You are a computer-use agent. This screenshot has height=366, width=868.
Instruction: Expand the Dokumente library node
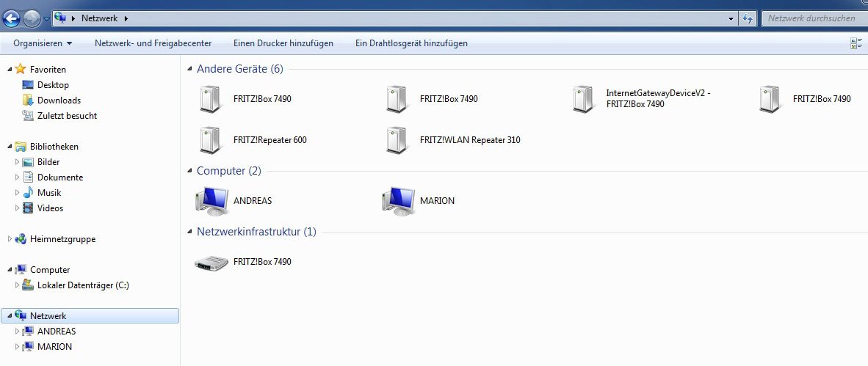[17, 177]
